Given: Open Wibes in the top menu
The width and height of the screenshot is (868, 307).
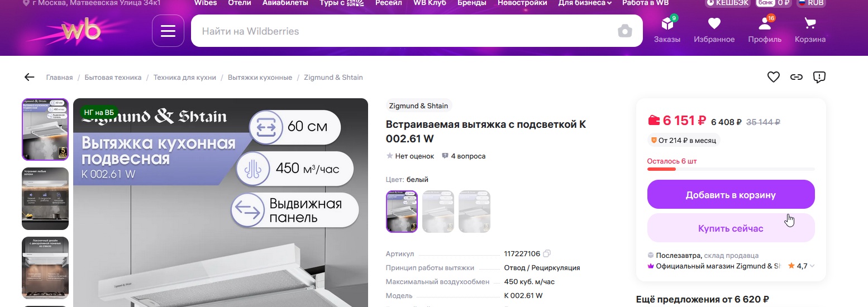Looking at the screenshot, I should coord(205,3).
